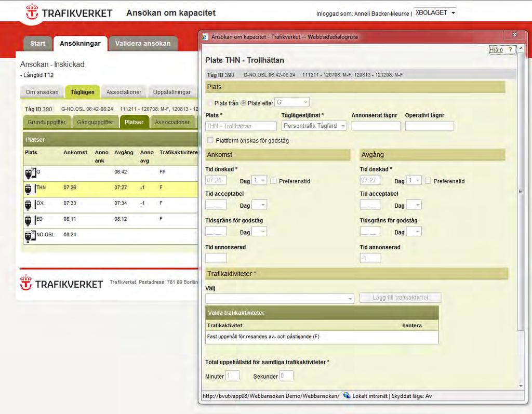
Task: Click the Plats field THN - Trollhättan
Action: tap(241, 126)
